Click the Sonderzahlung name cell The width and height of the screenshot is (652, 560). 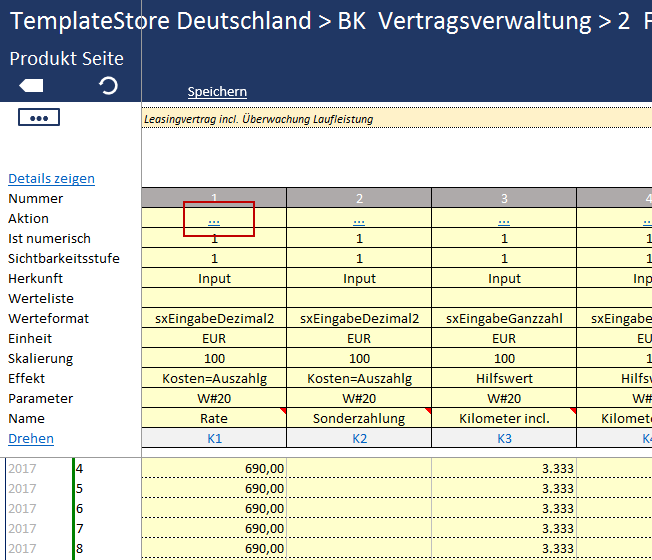359,419
